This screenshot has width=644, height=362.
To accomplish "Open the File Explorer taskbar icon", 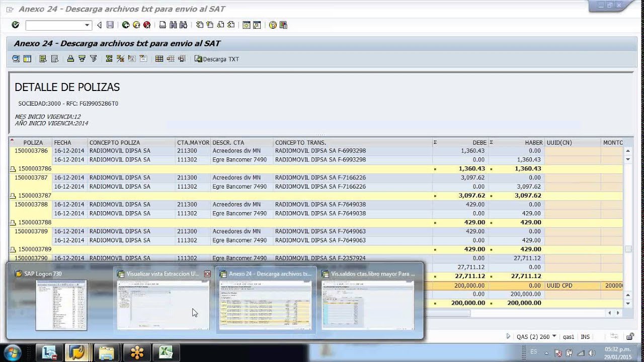I will tap(106, 352).
